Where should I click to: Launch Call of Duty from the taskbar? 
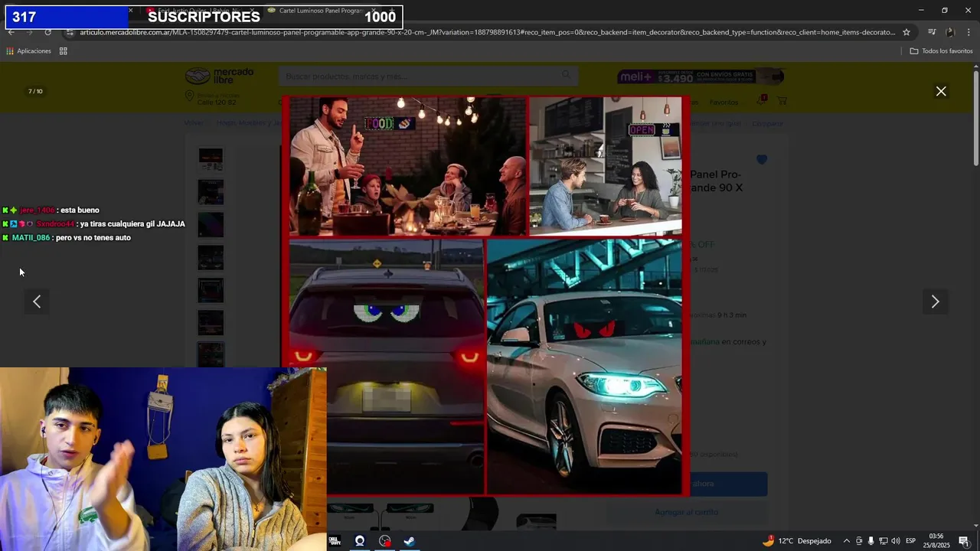tap(335, 541)
